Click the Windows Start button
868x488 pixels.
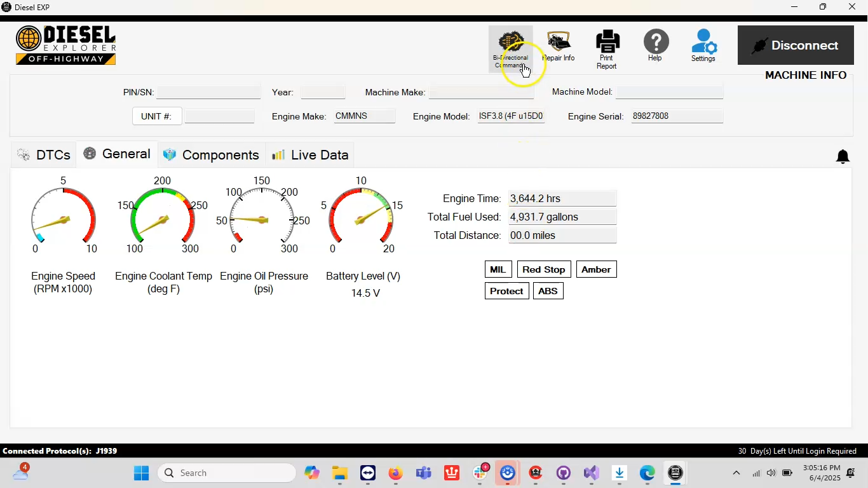pyautogui.click(x=141, y=473)
